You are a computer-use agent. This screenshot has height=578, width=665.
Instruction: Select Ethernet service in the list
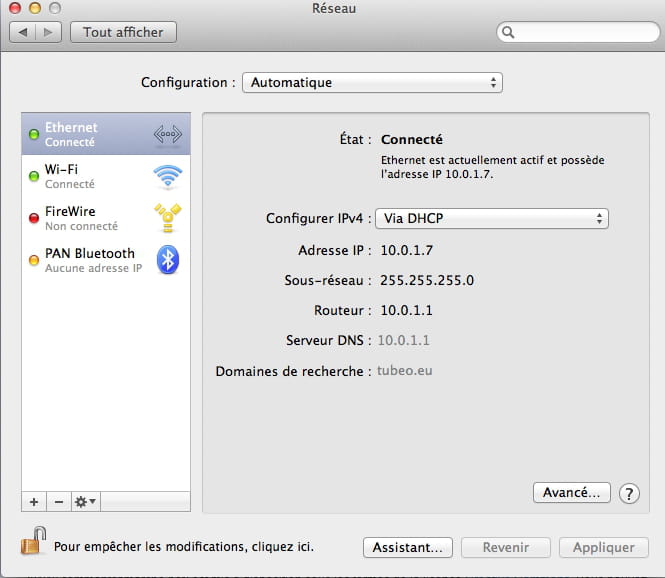(106, 134)
